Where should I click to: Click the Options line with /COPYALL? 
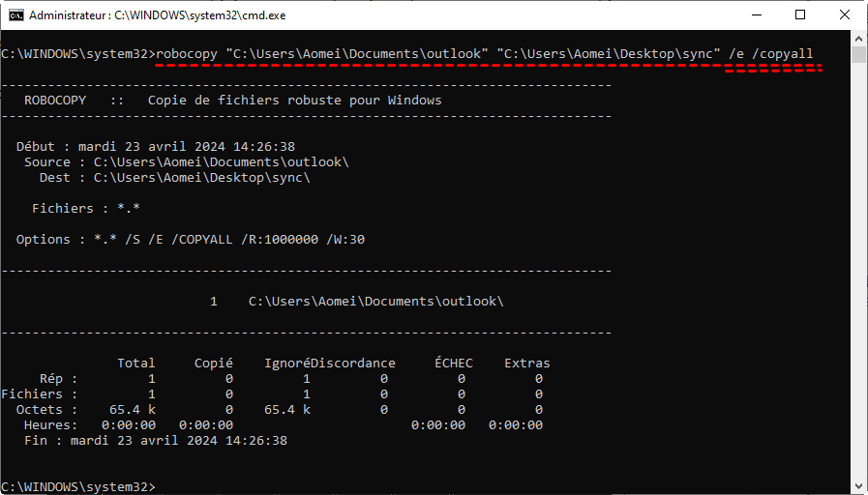[191, 239]
